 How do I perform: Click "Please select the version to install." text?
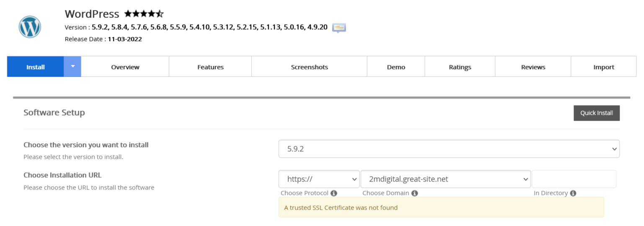tap(73, 157)
